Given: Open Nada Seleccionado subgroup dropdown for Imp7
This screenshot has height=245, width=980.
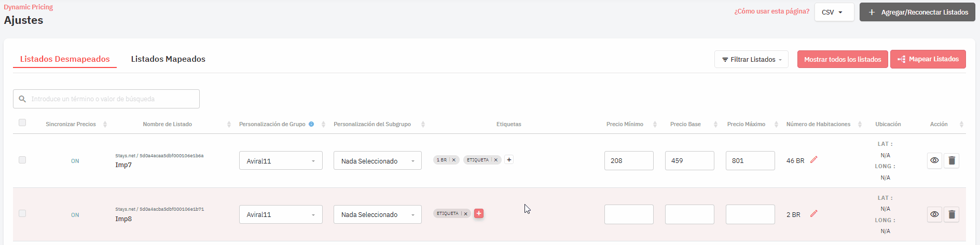Looking at the screenshot, I should [x=378, y=160].
